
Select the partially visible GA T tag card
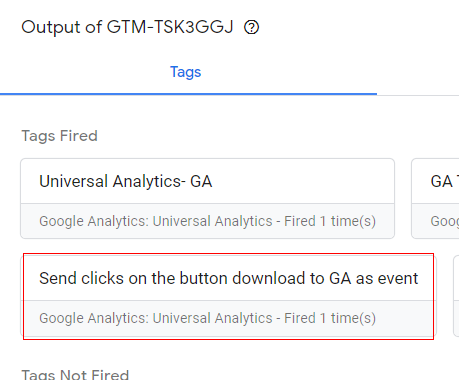tap(435, 198)
